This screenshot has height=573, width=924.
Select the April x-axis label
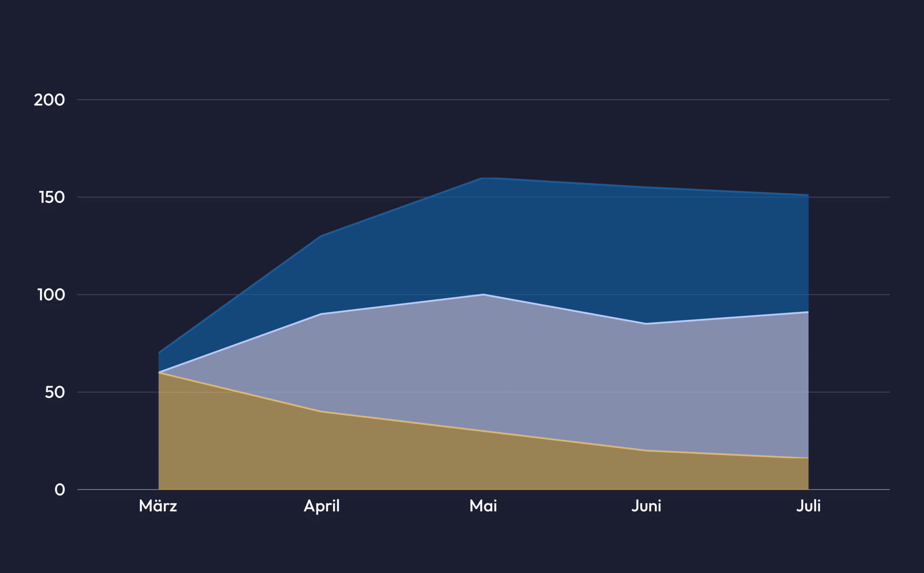click(321, 506)
